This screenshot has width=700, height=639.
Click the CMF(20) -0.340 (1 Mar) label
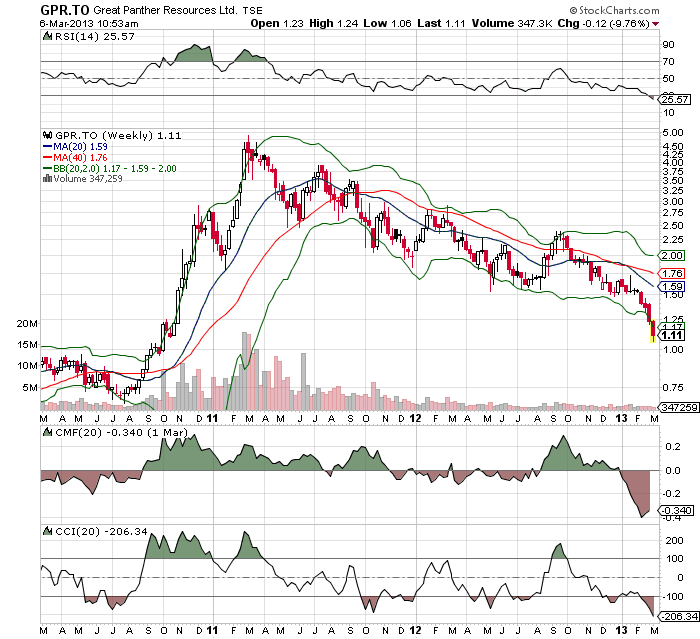121,432
